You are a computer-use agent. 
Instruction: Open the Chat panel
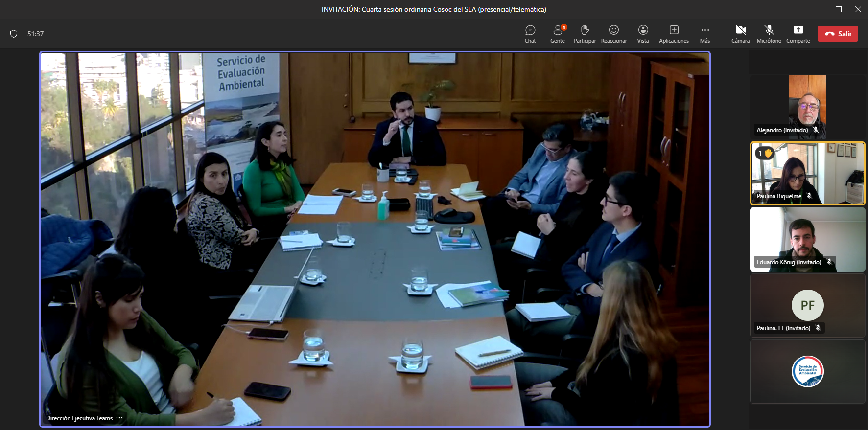(x=530, y=34)
